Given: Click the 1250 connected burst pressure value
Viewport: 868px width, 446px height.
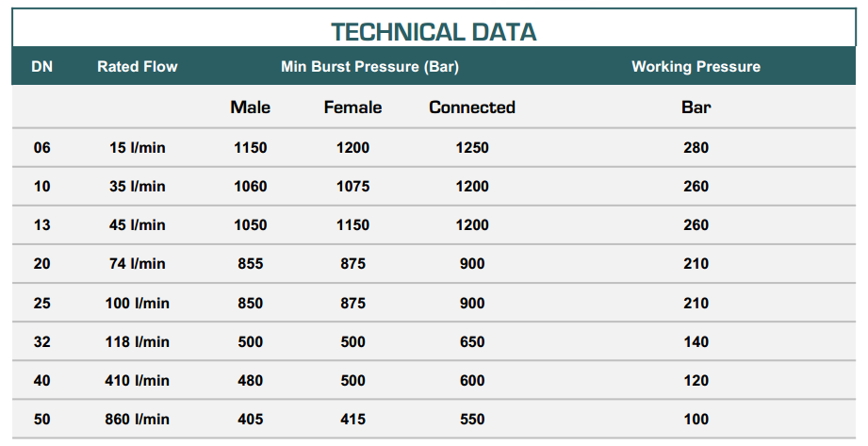Looking at the screenshot, I should click(x=472, y=148).
